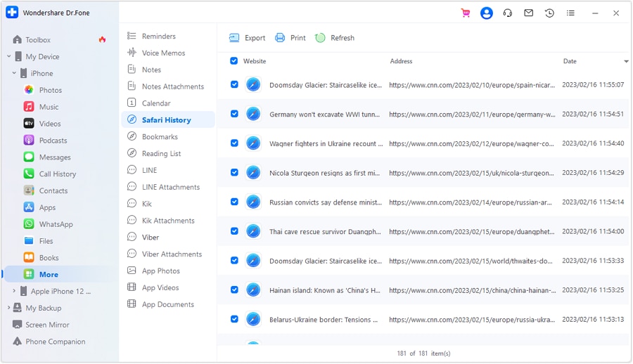This screenshot has height=364, width=633.
Task: Click the Music app icon
Action: 29,107
